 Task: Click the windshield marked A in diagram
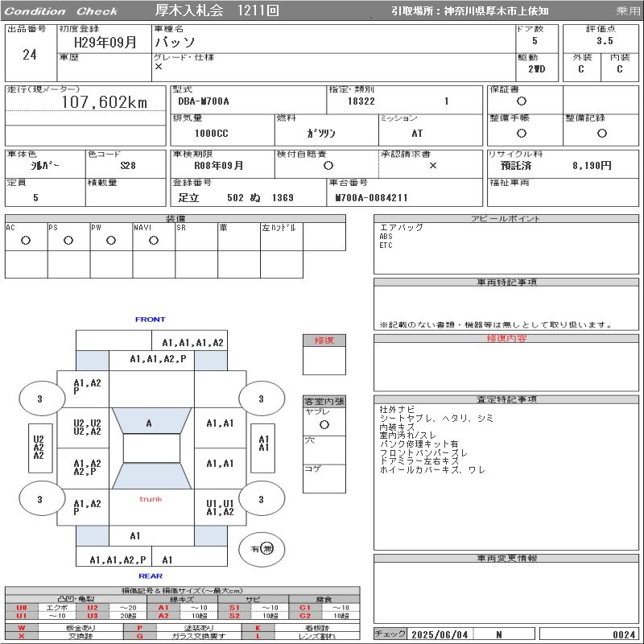click(x=149, y=423)
